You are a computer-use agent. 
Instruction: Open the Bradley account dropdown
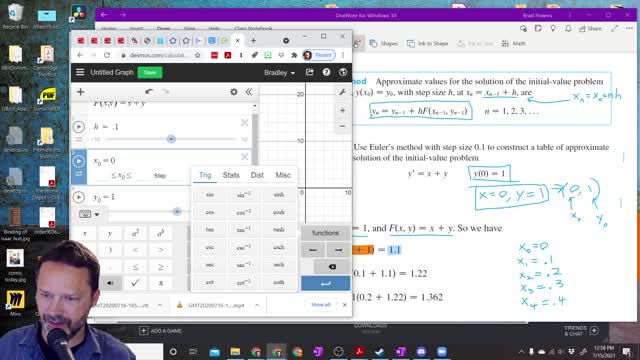(279, 73)
